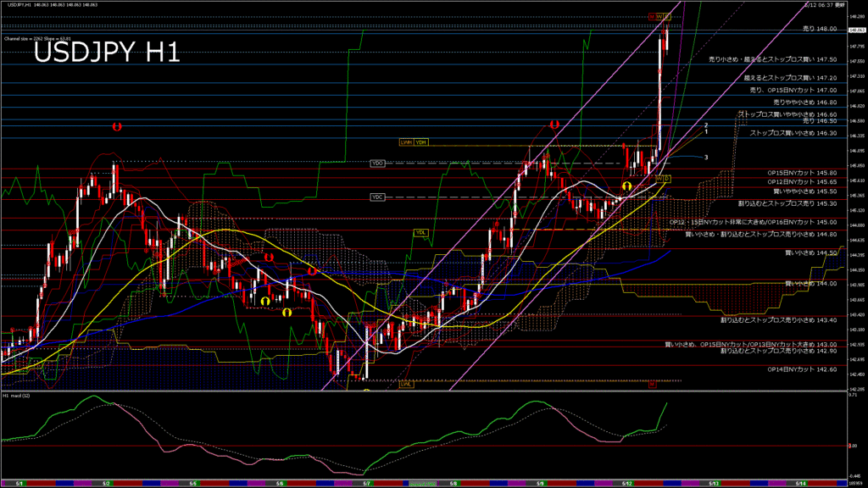Select the 超えるとストップロス買い 147.20 label

(791, 78)
